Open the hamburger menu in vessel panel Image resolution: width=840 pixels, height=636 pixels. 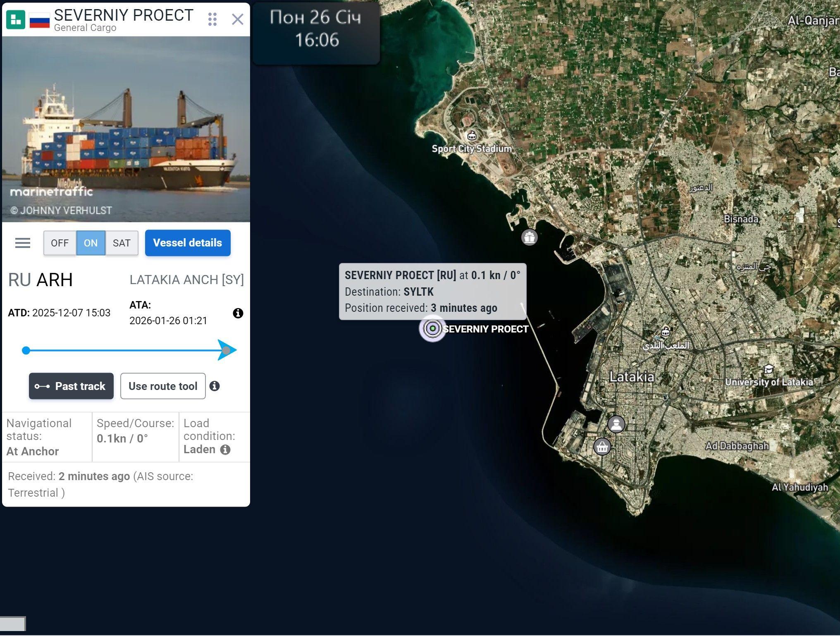[x=23, y=243]
